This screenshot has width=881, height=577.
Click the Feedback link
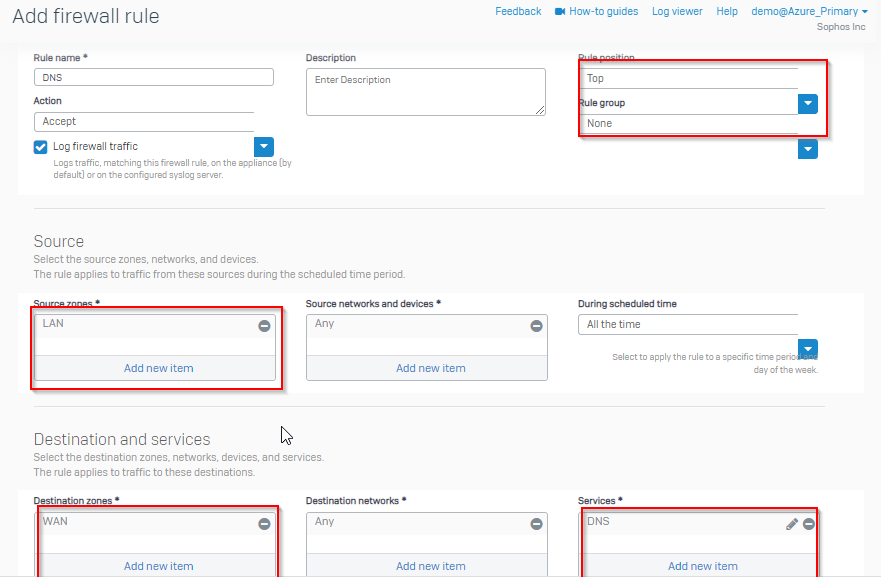pyautogui.click(x=518, y=11)
